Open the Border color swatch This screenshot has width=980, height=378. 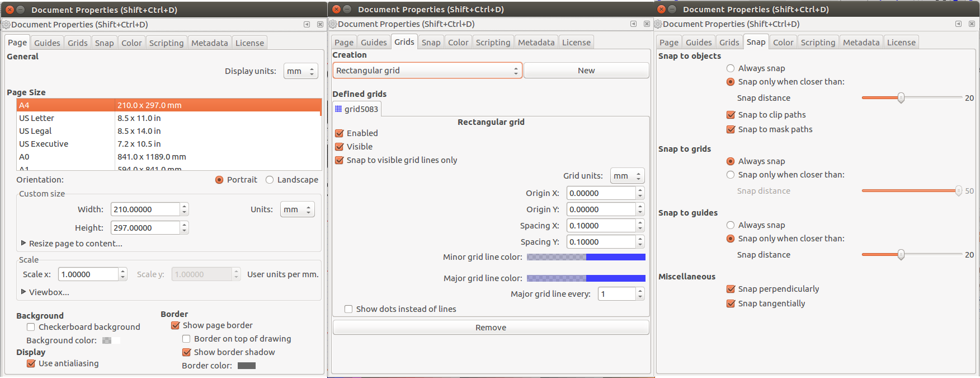247,366
